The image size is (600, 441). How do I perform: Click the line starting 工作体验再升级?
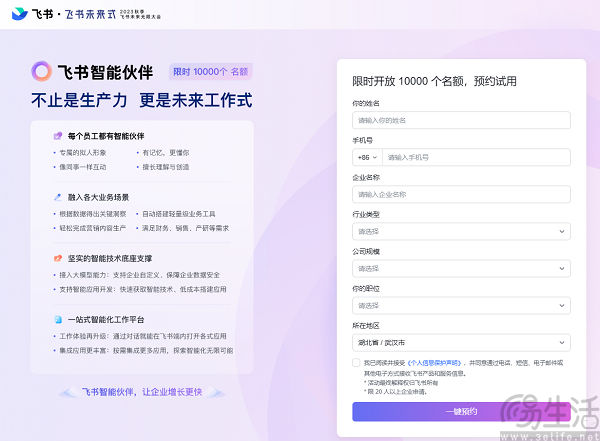143,336
